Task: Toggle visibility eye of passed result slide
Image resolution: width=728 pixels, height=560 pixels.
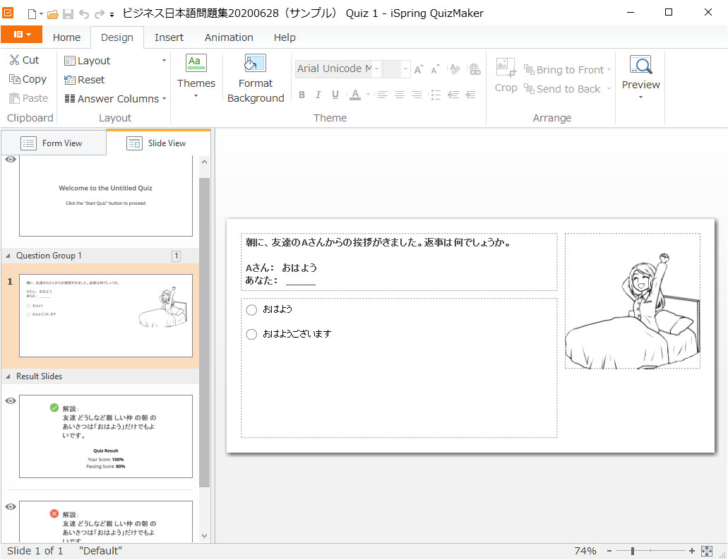Action: click(x=11, y=401)
